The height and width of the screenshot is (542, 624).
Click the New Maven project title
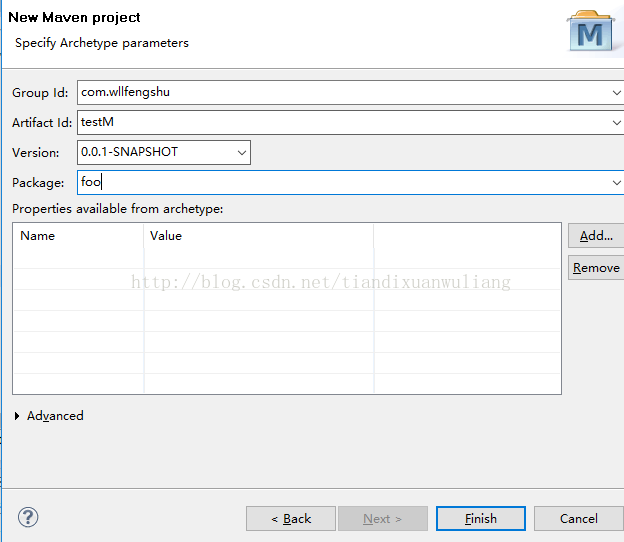click(x=74, y=18)
